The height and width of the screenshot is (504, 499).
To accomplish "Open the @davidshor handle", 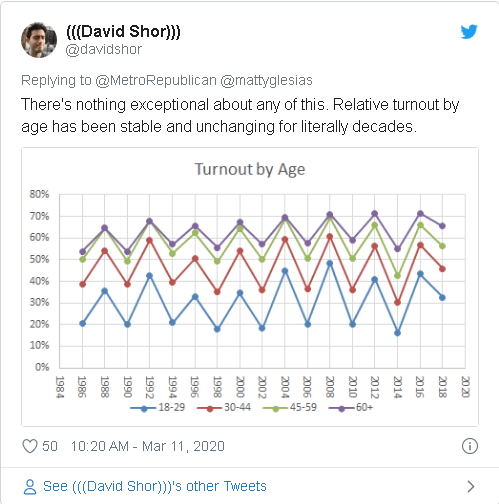I will click(104, 50).
